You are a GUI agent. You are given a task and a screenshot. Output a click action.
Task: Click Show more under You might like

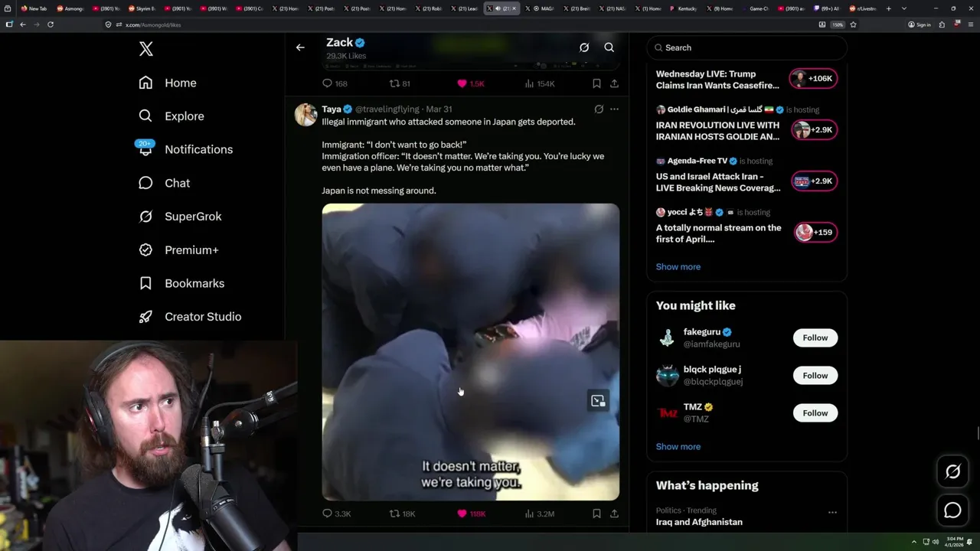click(x=678, y=447)
